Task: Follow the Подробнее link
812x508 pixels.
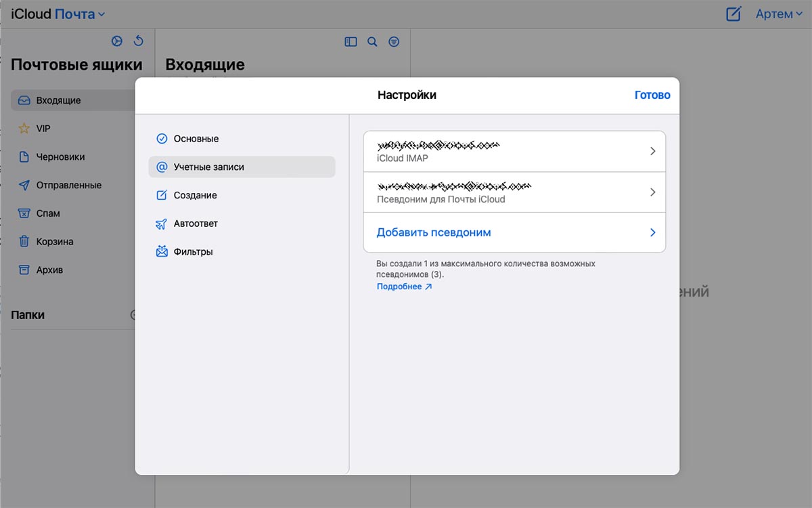Action: [404, 287]
